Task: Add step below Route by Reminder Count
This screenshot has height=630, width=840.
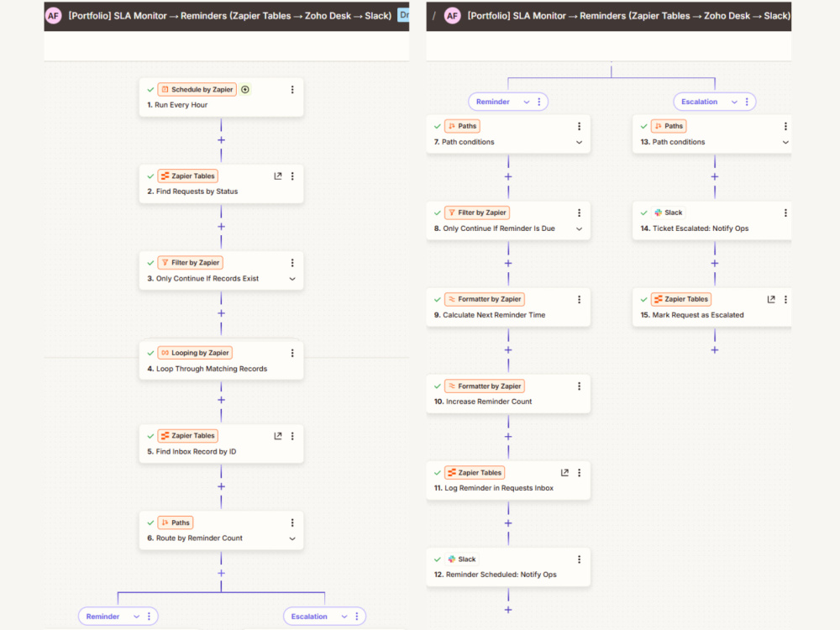Action: [x=221, y=573]
